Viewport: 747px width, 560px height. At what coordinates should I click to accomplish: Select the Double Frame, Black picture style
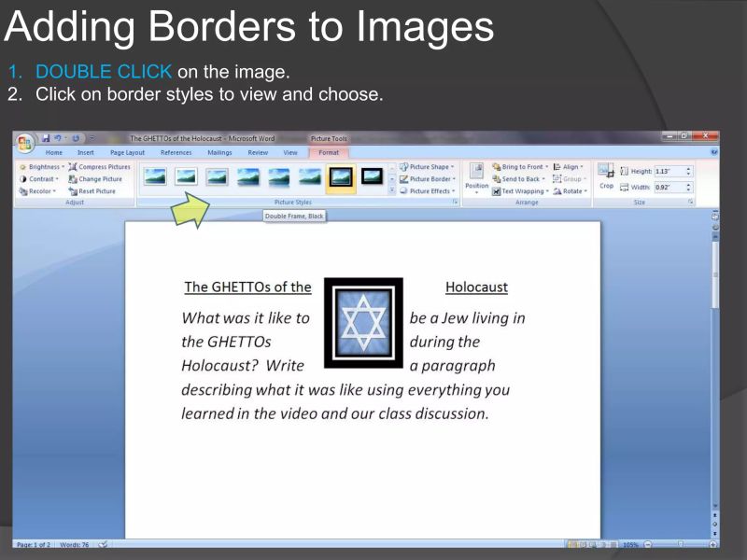[x=339, y=176]
